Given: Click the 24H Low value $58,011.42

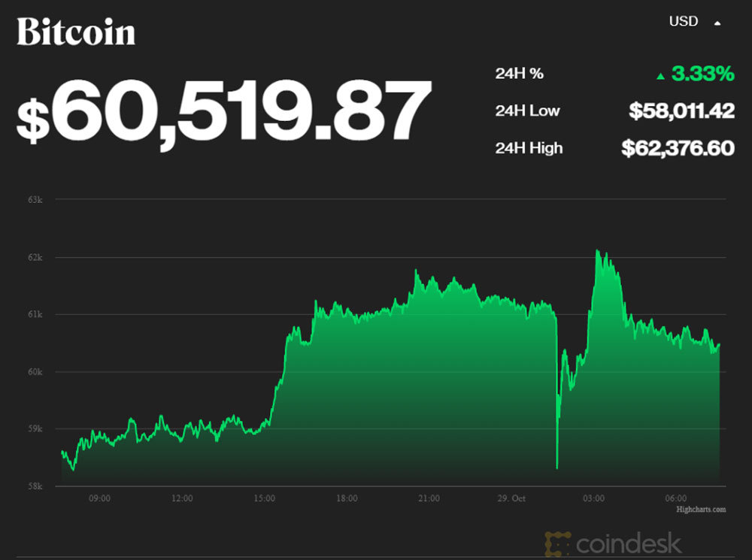Looking at the screenshot, I should (681, 111).
